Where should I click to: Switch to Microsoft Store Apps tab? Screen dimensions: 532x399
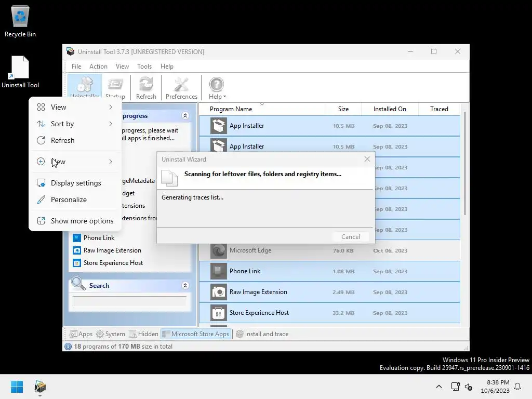point(196,334)
